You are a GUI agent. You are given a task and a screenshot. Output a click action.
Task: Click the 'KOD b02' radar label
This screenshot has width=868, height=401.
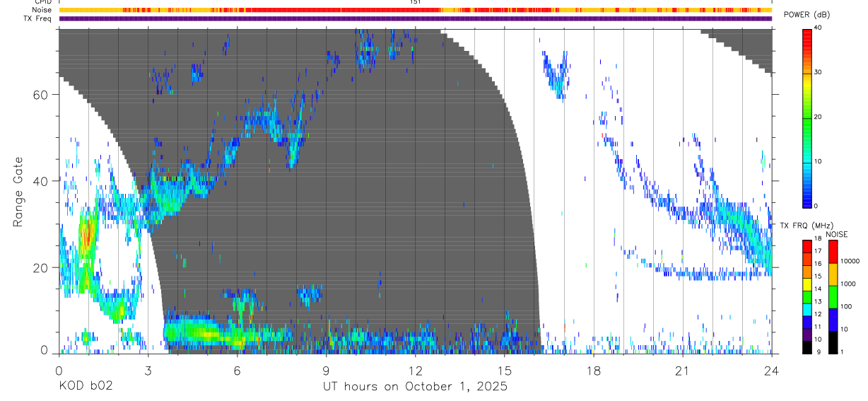coord(86,387)
